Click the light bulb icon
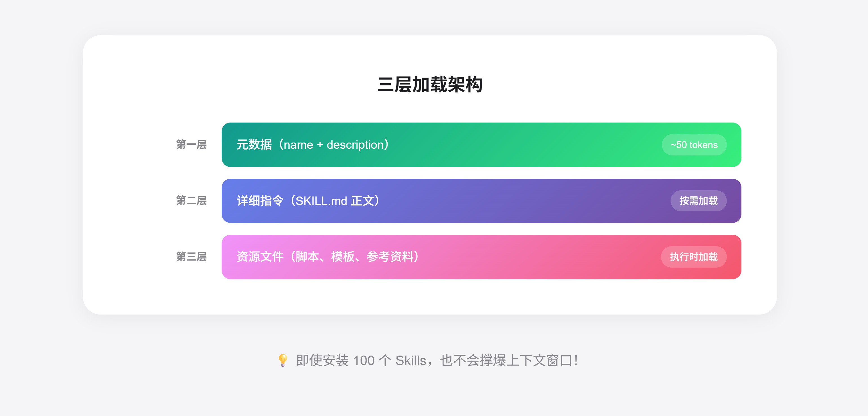This screenshot has height=416, width=868. coord(283,360)
